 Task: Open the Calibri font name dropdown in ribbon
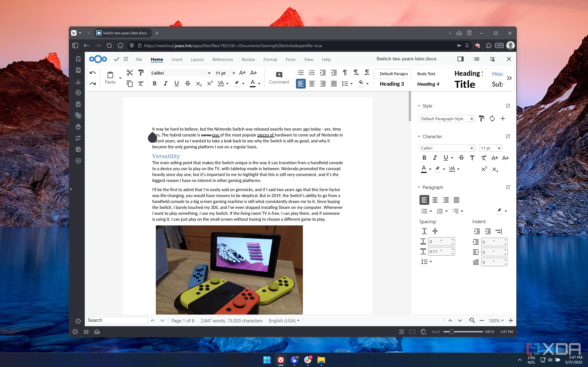click(x=209, y=73)
